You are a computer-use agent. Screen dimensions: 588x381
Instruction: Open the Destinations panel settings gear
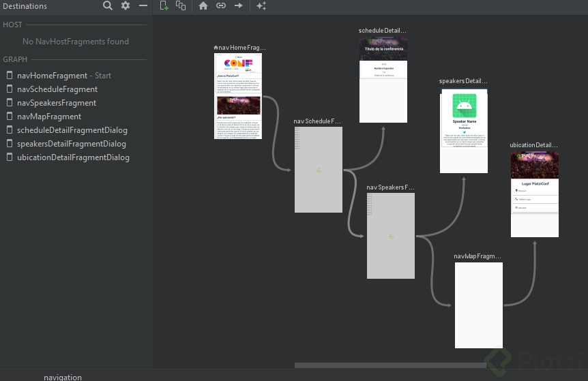pyautogui.click(x=126, y=5)
